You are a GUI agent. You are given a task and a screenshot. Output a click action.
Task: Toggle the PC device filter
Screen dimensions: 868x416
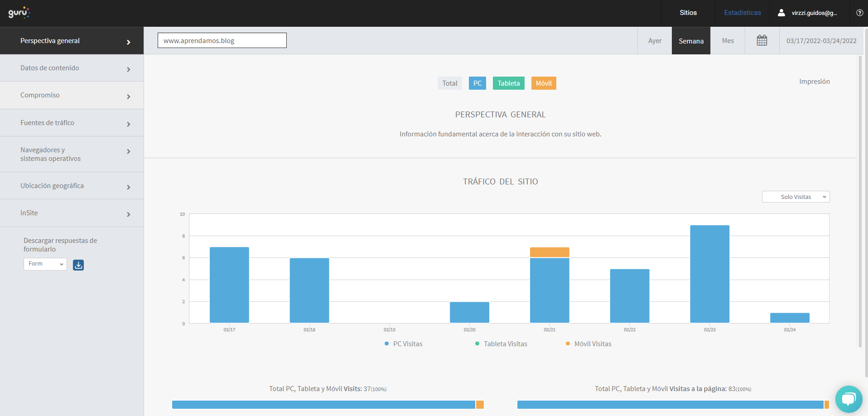[x=477, y=83]
